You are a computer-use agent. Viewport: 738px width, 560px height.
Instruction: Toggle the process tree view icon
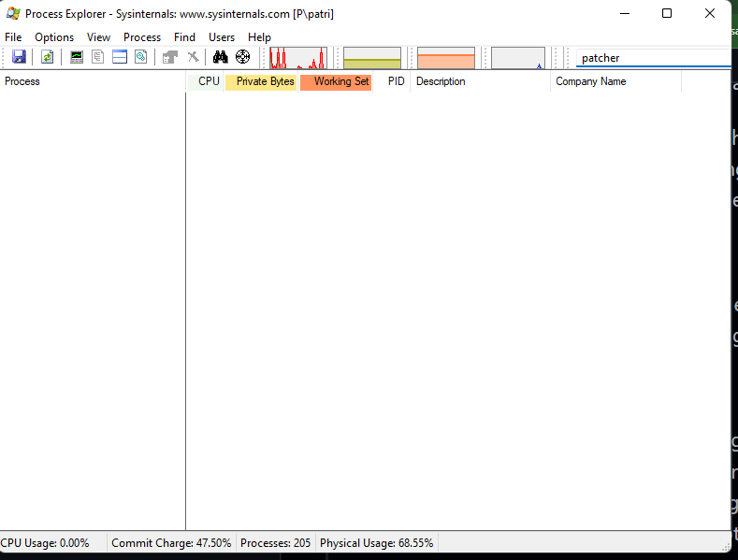point(98,57)
